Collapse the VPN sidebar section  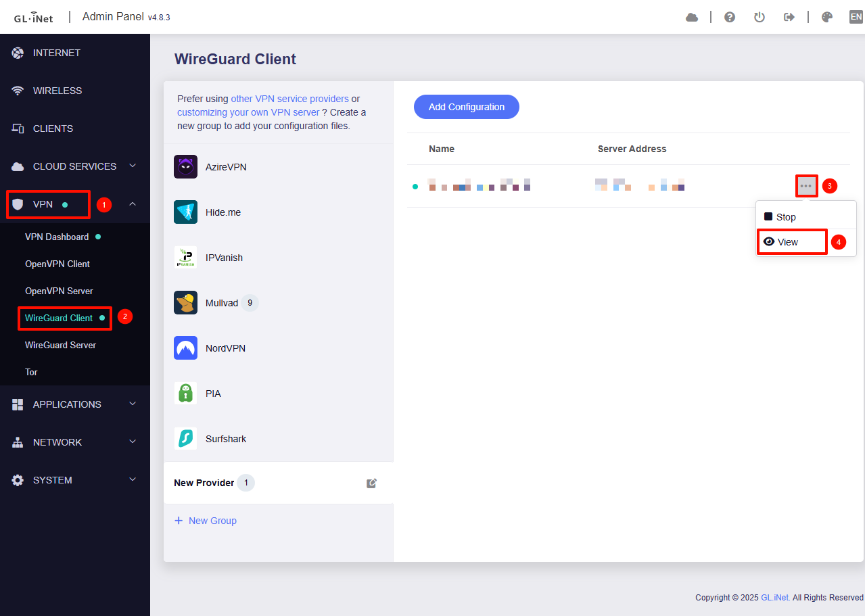[133, 204]
